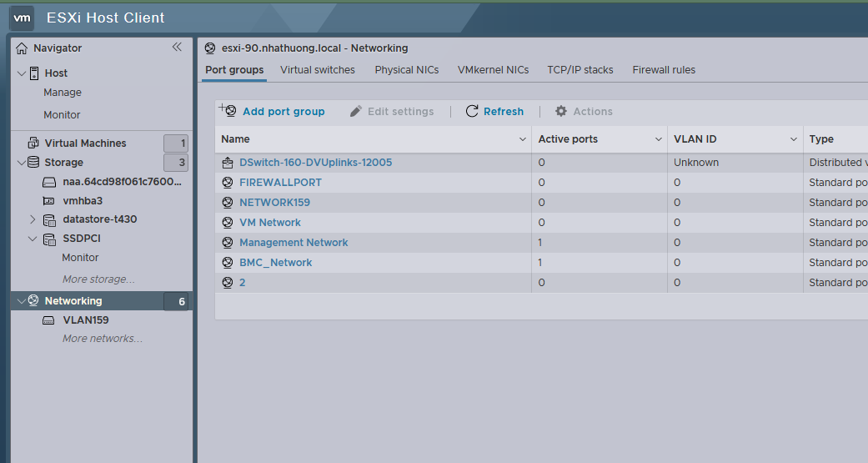
Task: Click the DSwitch-160-DVUplinks-12005 port group icon
Action: point(228,163)
